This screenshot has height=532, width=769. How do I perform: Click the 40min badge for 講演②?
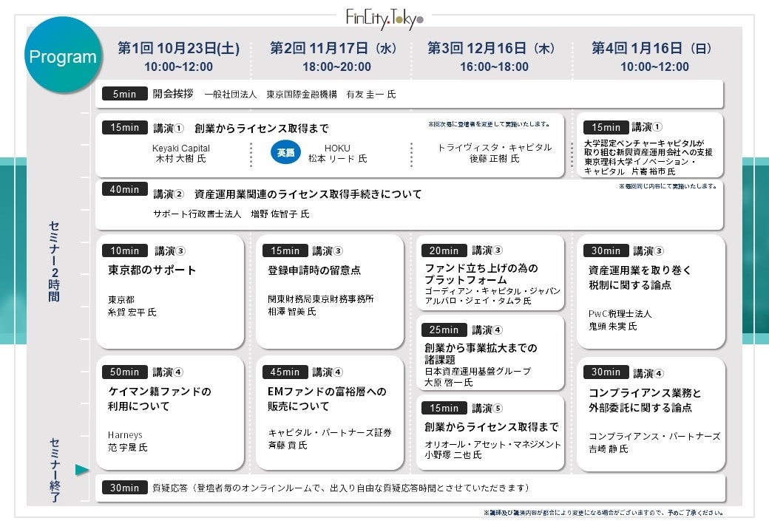(124, 189)
